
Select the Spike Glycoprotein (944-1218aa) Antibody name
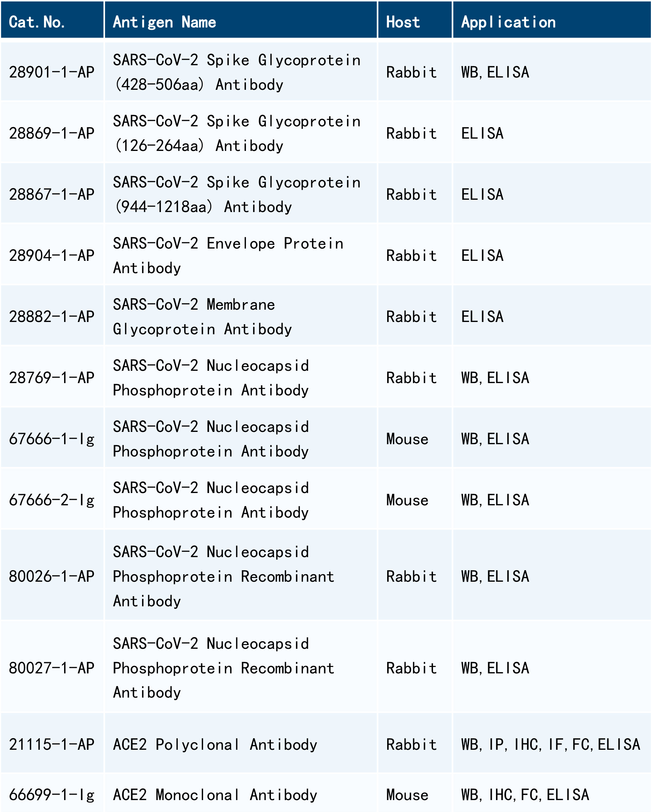pos(237,195)
